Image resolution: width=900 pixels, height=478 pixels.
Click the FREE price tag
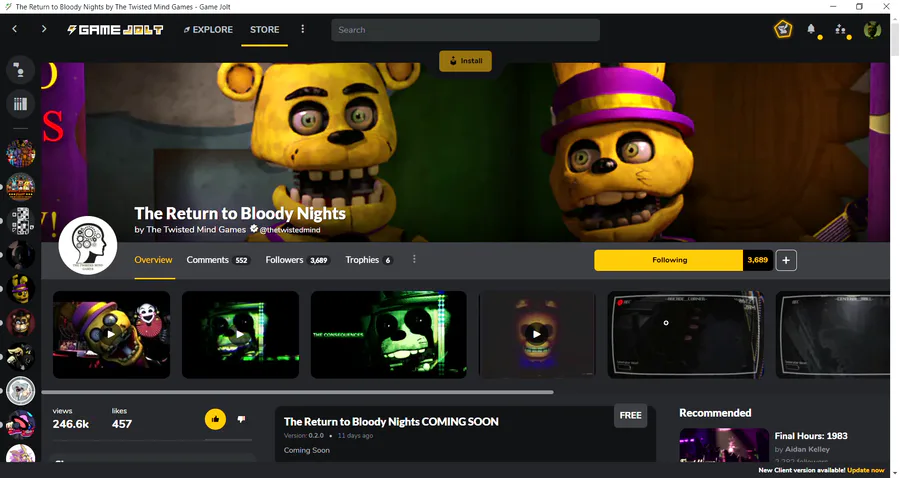pyautogui.click(x=630, y=415)
